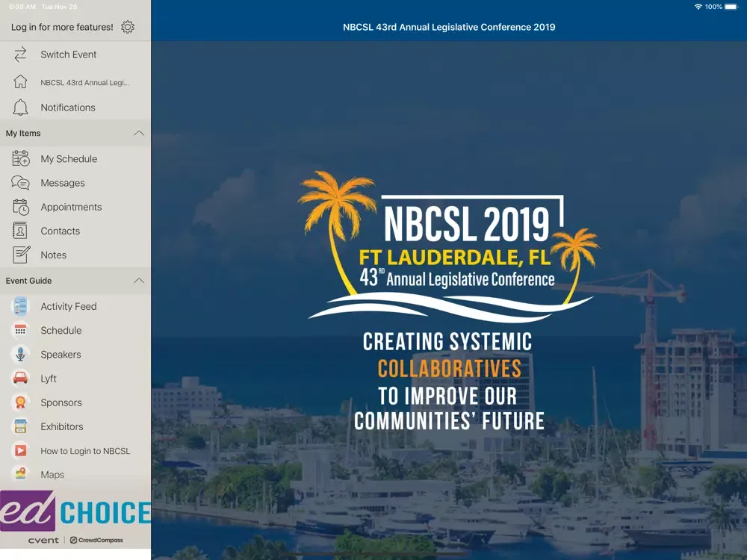This screenshot has height=560, width=747.
Task: Tap the cvent CrowdCompass footer logo
Action: (x=75, y=540)
